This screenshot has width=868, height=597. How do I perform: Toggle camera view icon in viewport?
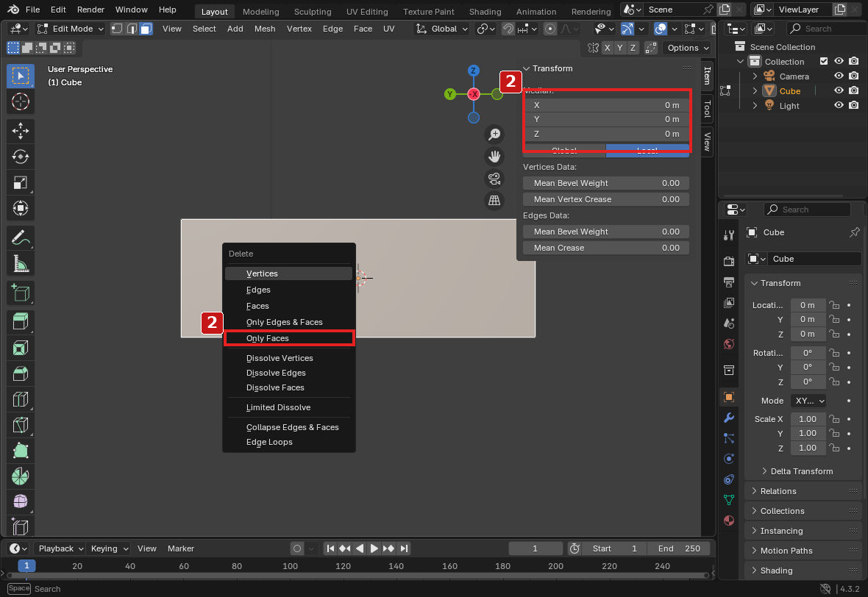click(494, 179)
